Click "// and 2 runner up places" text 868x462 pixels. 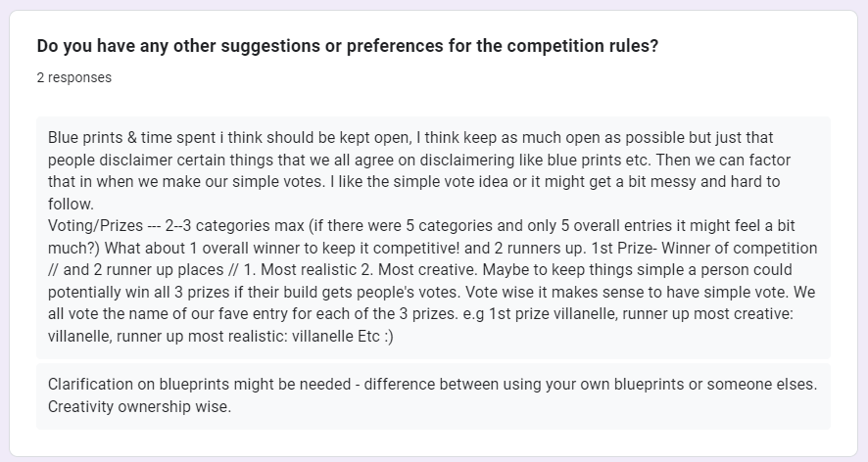pos(135,270)
